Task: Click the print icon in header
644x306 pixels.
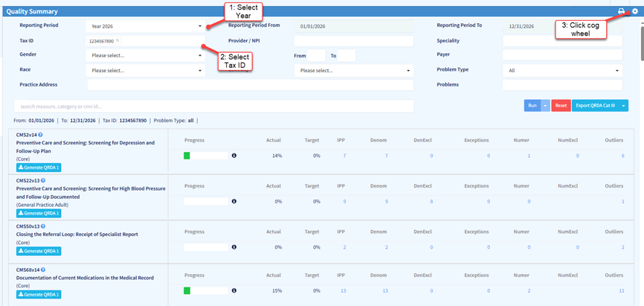Action: pyautogui.click(x=622, y=11)
